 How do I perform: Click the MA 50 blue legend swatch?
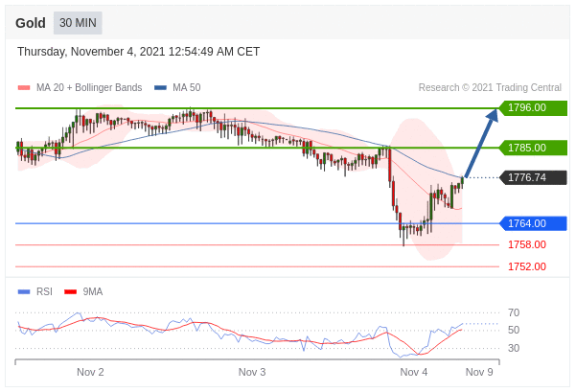tap(160, 88)
